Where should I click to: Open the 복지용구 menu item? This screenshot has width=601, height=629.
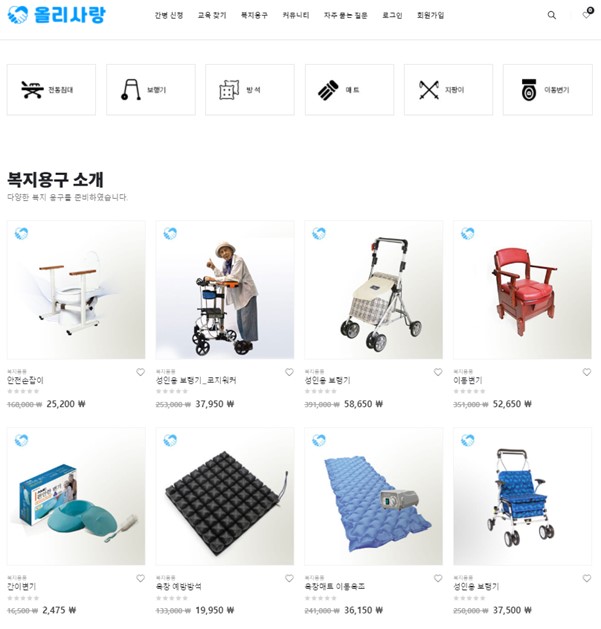tap(254, 15)
